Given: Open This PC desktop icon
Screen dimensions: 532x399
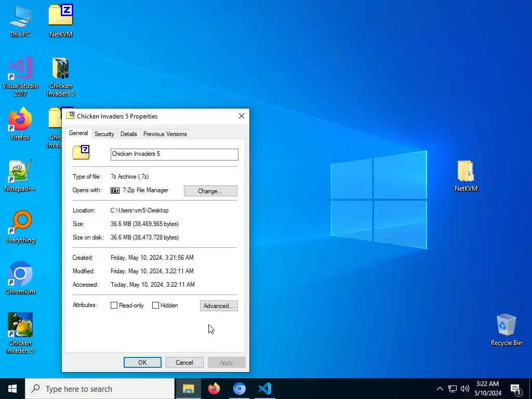Looking at the screenshot, I should pyautogui.click(x=20, y=21).
